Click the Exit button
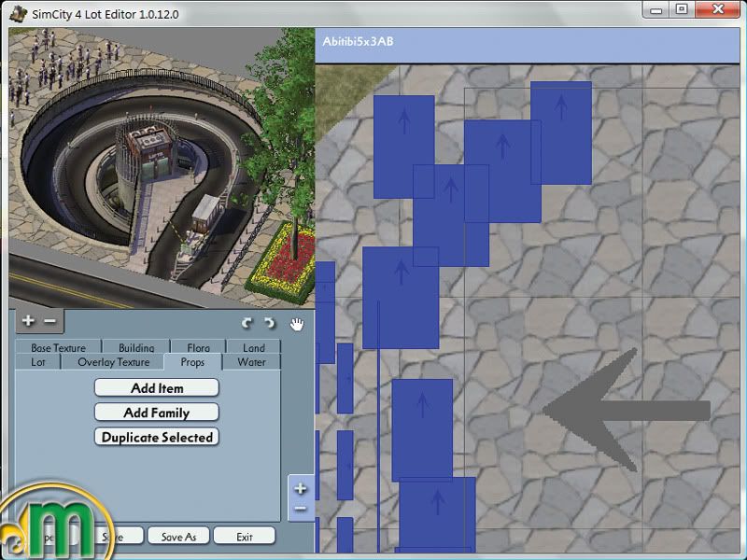Viewport: 747px width, 560px height. tap(245, 536)
